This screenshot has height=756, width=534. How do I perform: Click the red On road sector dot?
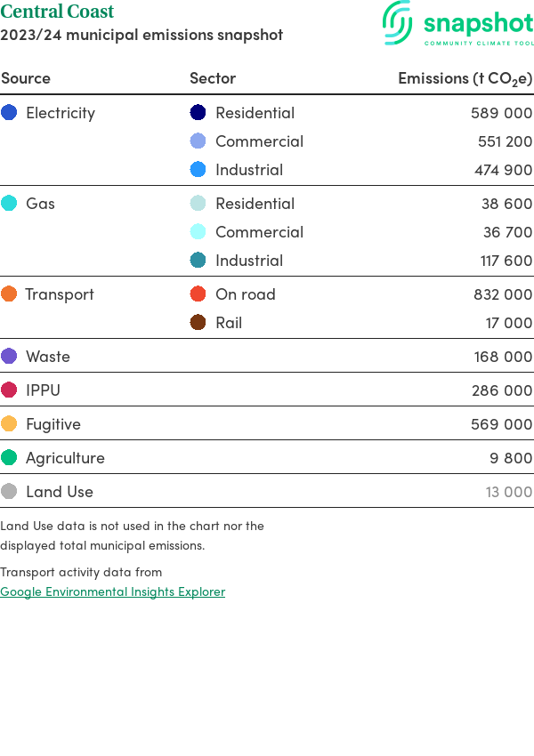click(x=198, y=294)
